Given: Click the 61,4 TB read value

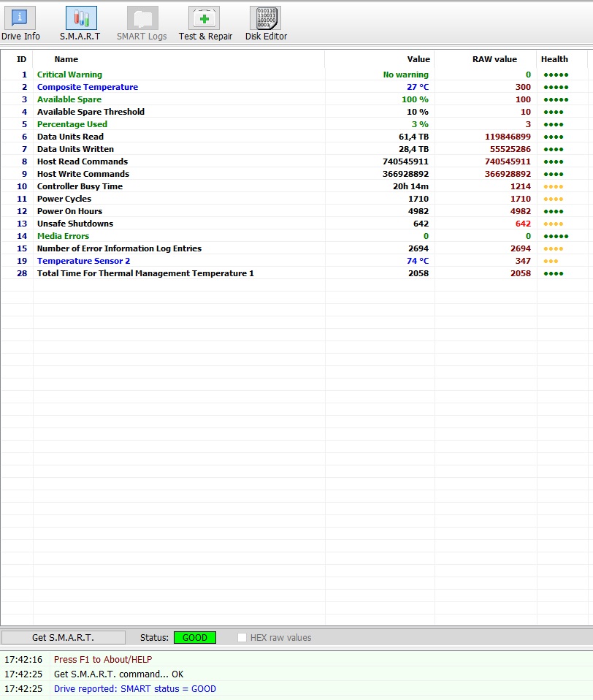Looking at the screenshot, I should pyautogui.click(x=413, y=137).
